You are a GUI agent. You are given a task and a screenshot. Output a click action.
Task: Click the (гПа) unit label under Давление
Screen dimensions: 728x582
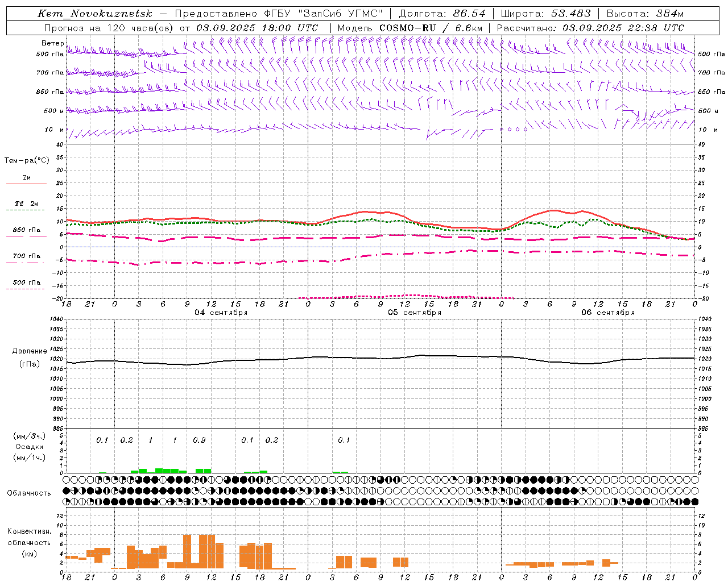click(30, 364)
